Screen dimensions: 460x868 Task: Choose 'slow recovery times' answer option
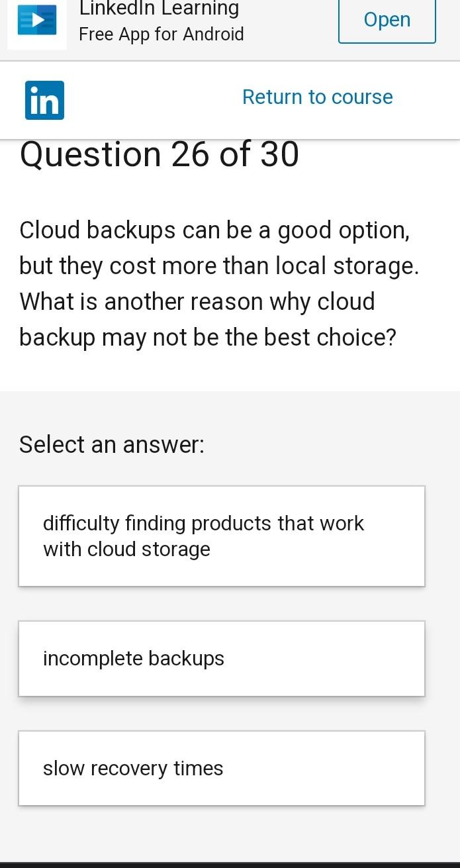(x=221, y=768)
